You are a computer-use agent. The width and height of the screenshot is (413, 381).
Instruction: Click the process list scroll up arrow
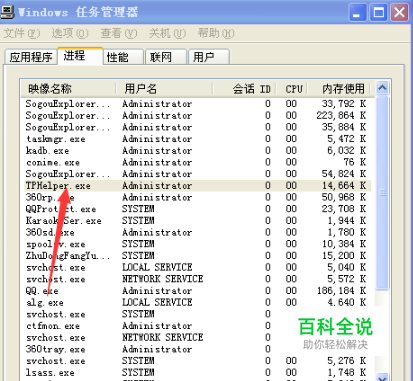[382, 88]
